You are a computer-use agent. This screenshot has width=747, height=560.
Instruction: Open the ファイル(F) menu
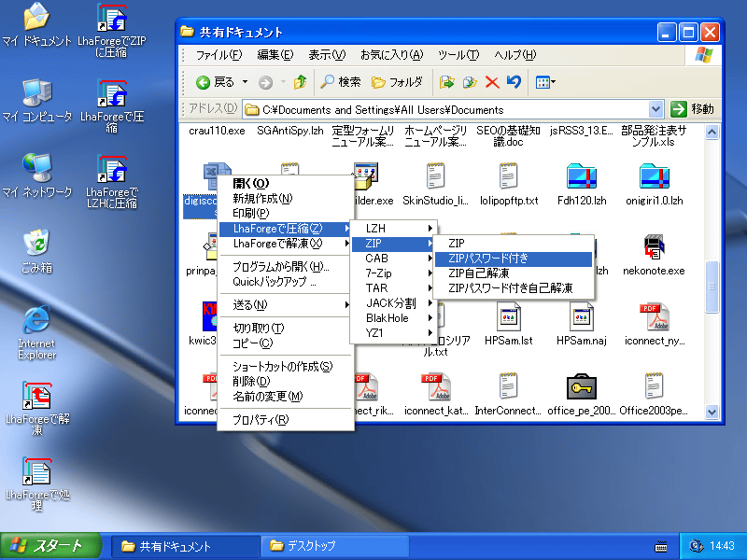coord(219,55)
